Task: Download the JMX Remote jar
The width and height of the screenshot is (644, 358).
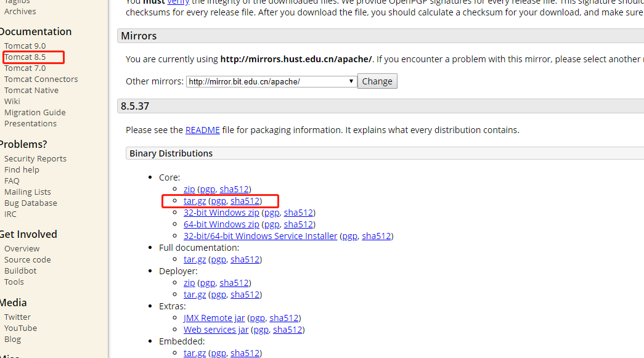Action: (214, 318)
